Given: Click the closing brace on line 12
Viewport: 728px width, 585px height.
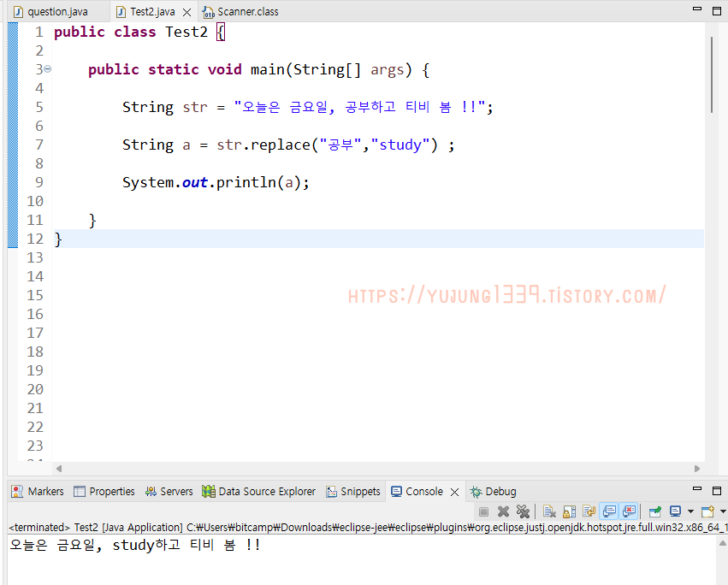Looking at the screenshot, I should (x=58, y=239).
